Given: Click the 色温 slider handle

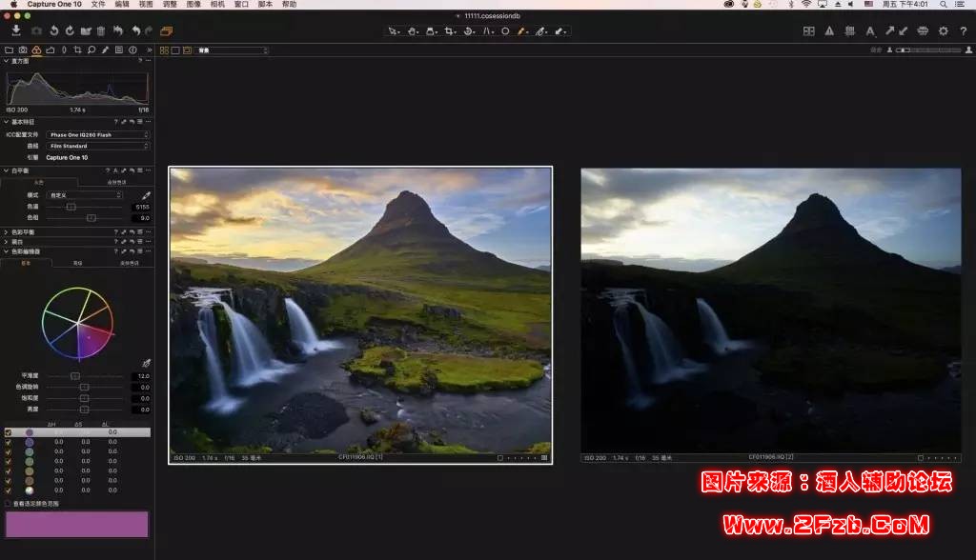Looking at the screenshot, I should 71,207.
